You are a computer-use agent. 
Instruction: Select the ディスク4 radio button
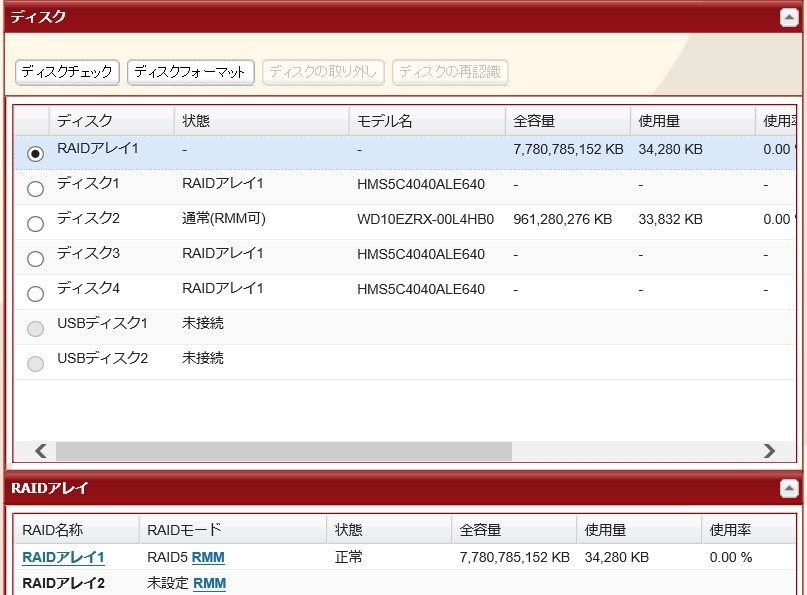click(x=35, y=293)
